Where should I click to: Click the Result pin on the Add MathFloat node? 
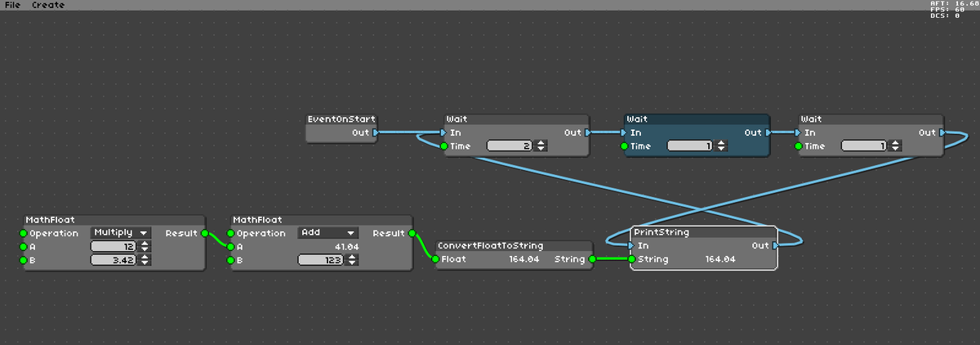pyautogui.click(x=412, y=233)
